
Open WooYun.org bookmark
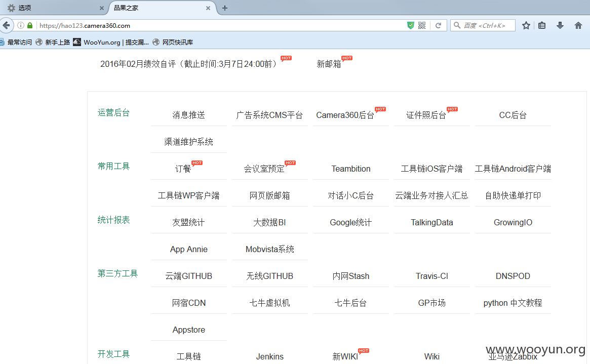point(111,42)
